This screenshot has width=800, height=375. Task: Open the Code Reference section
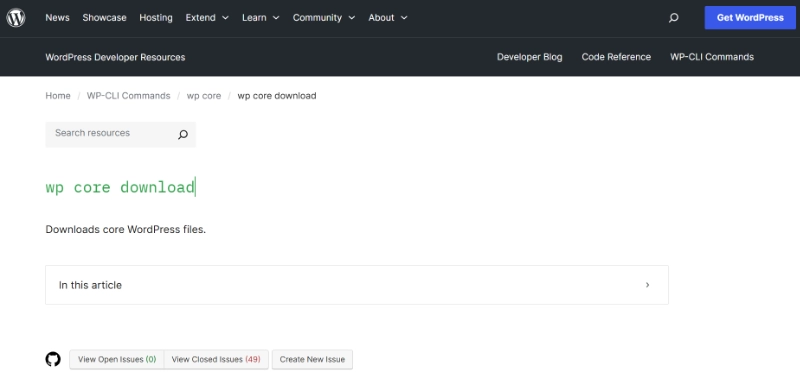tap(616, 57)
